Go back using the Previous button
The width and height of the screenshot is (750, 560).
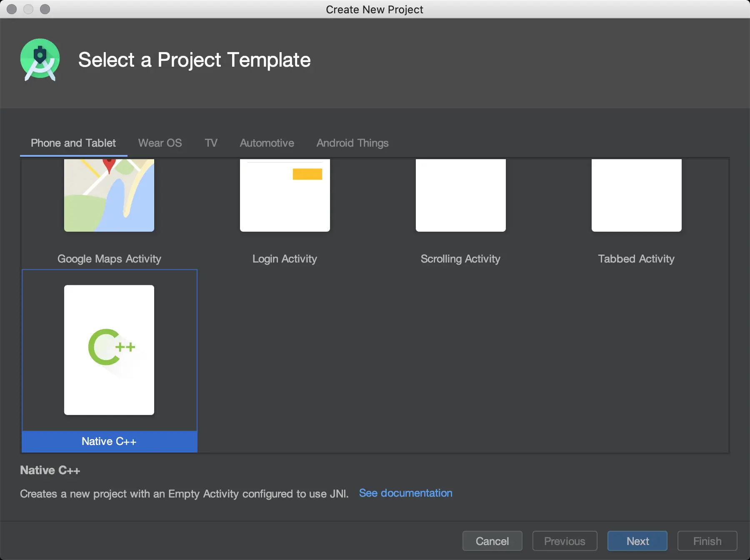565,541
